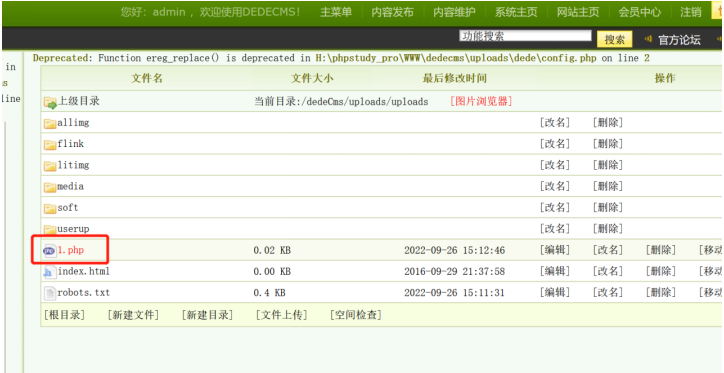
Task: Delete the flink folder via 删除
Action: click(x=608, y=144)
